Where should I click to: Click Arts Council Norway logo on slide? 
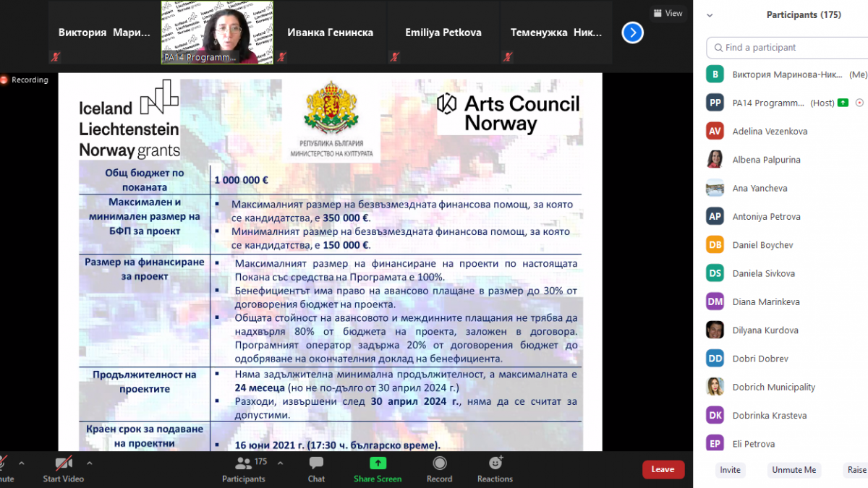(508, 113)
